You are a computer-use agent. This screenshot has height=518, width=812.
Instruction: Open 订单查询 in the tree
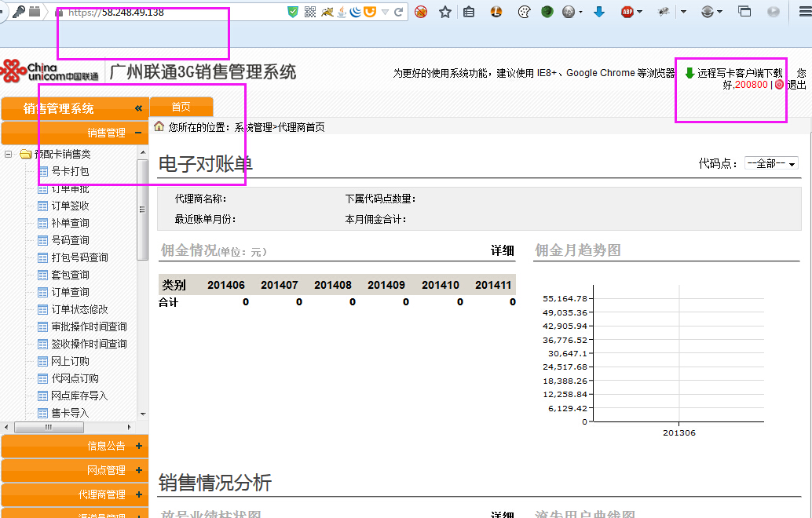click(x=70, y=292)
